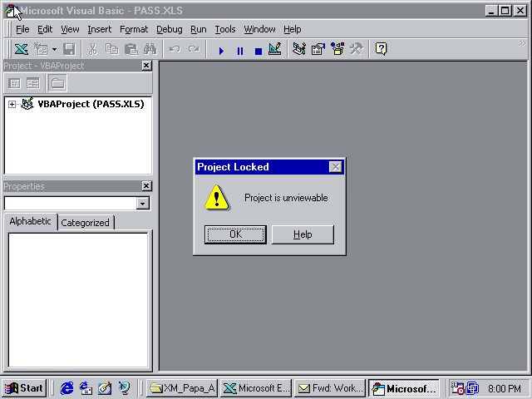The height and width of the screenshot is (399, 532).
Task: Select VBAProject (PASS.XLS) in project tree
Action: [x=91, y=104]
